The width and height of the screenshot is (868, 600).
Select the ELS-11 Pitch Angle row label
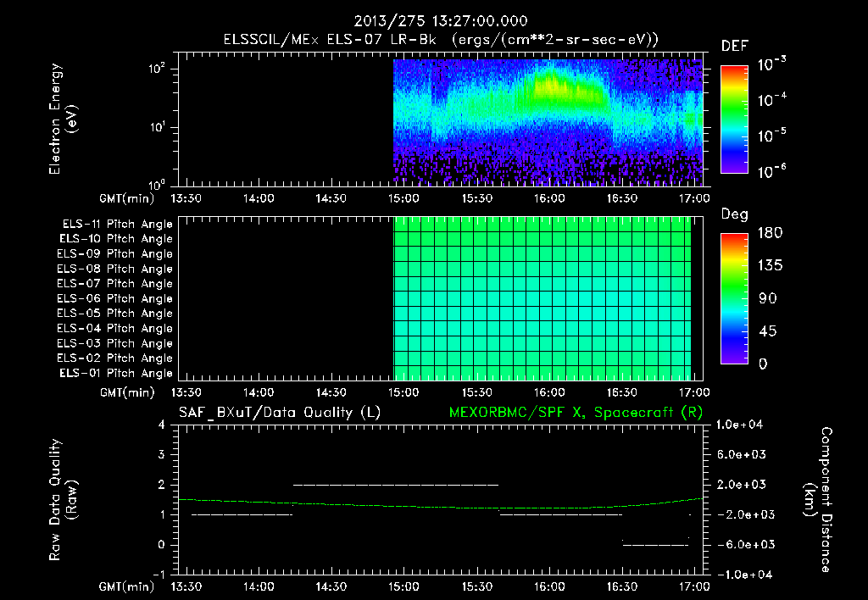pos(117,225)
